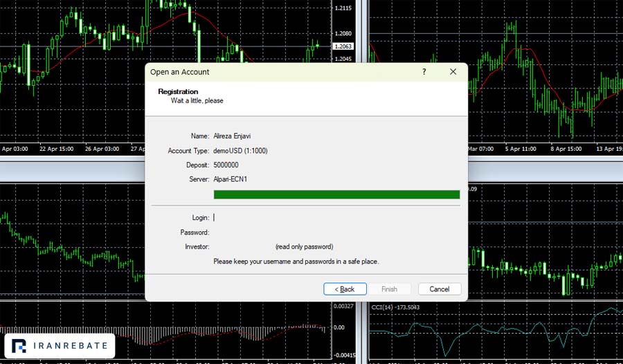The image size is (623, 364).
Task: Click the Cancel button
Action: tap(440, 289)
